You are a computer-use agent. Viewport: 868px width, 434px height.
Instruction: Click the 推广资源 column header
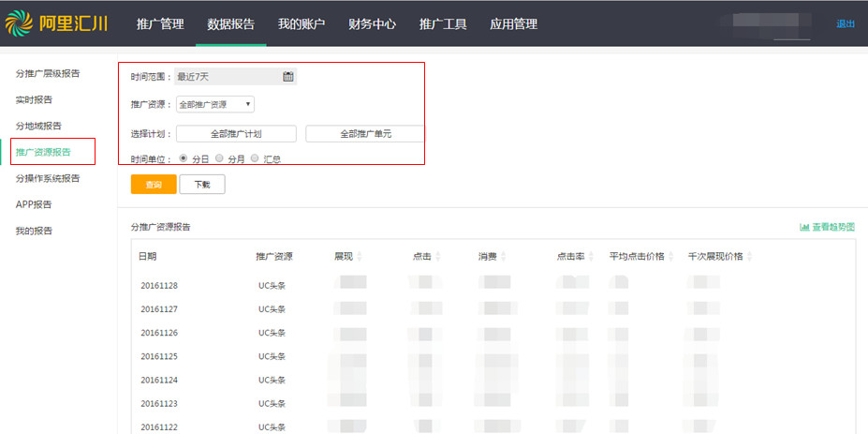[274, 257]
